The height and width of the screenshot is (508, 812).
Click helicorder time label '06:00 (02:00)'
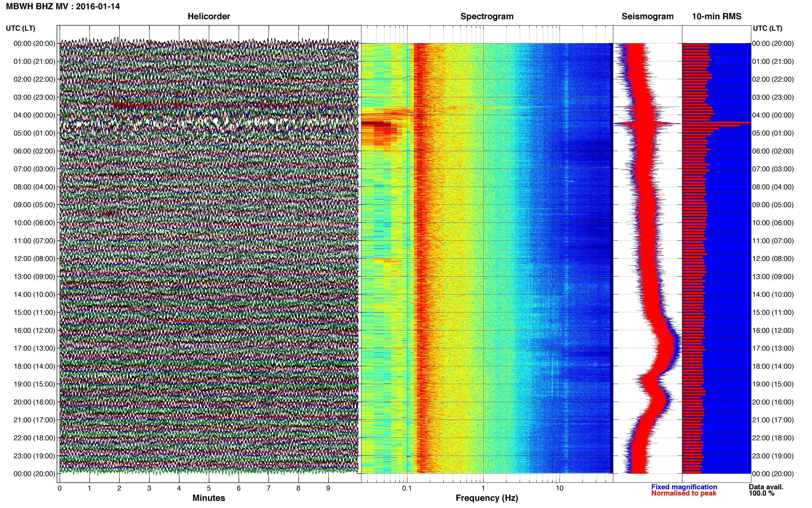click(34, 151)
